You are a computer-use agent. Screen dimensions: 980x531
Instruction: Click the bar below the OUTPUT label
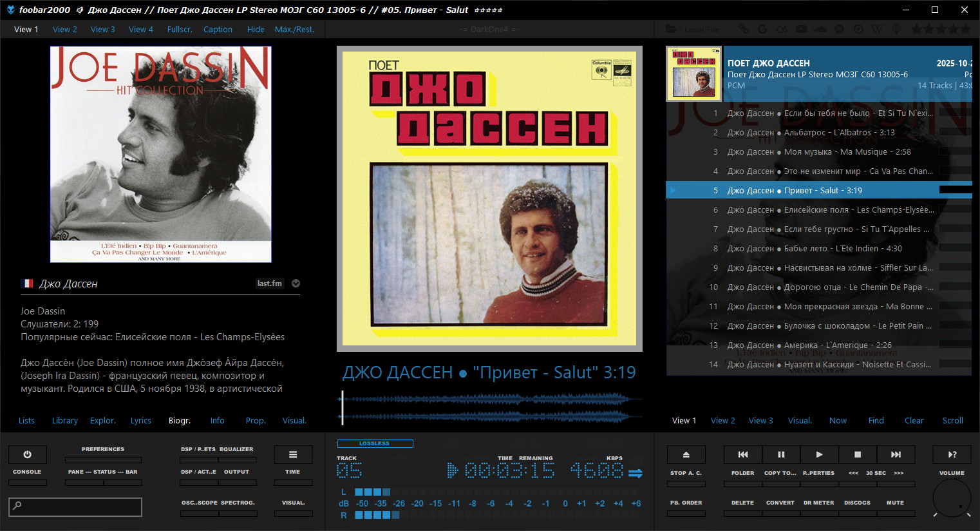coord(237,483)
